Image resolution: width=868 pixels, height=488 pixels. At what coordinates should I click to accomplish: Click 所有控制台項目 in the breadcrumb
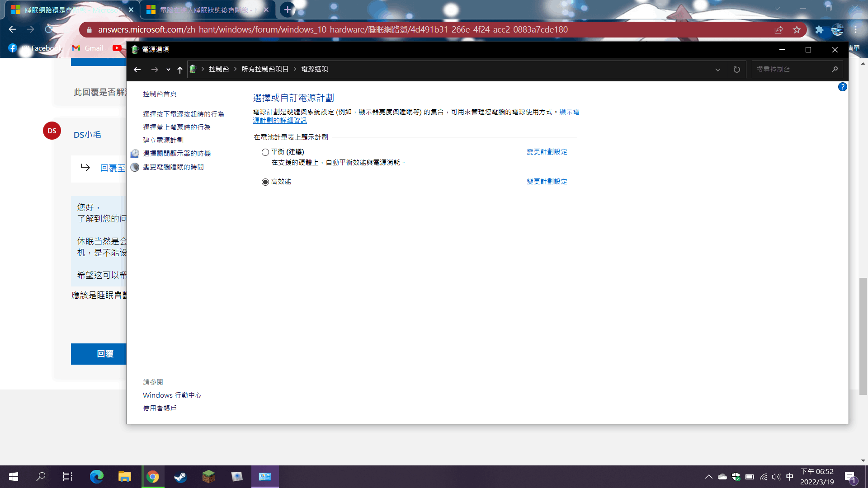tap(265, 69)
